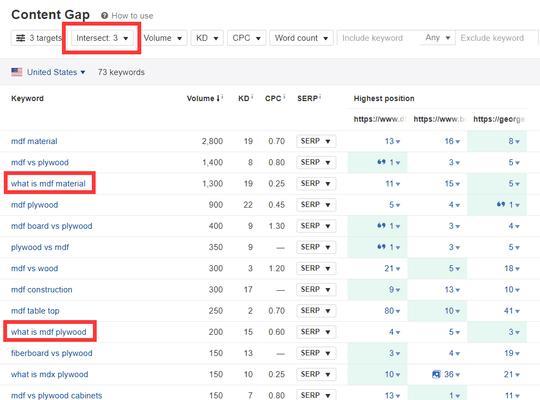The width and height of the screenshot is (540, 400).
Task: Sort by the CPC column header
Action: (x=274, y=99)
